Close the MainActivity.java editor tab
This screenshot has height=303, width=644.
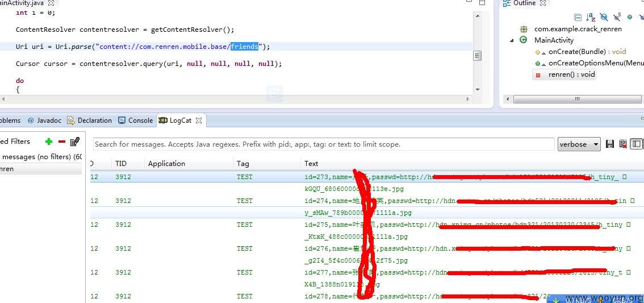(51, 3)
